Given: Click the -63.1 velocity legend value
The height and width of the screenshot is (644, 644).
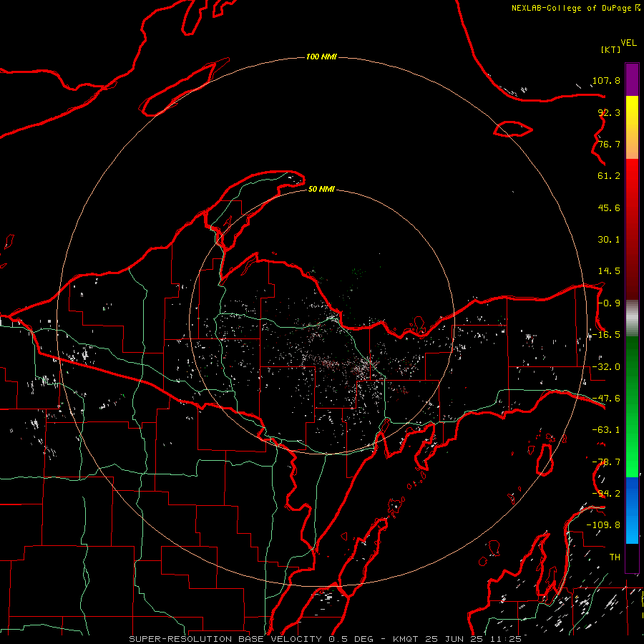Looking at the screenshot, I should [x=606, y=430].
